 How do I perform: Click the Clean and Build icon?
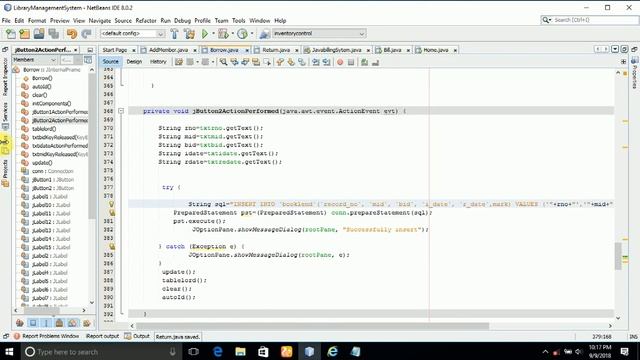click(x=189, y=33)
